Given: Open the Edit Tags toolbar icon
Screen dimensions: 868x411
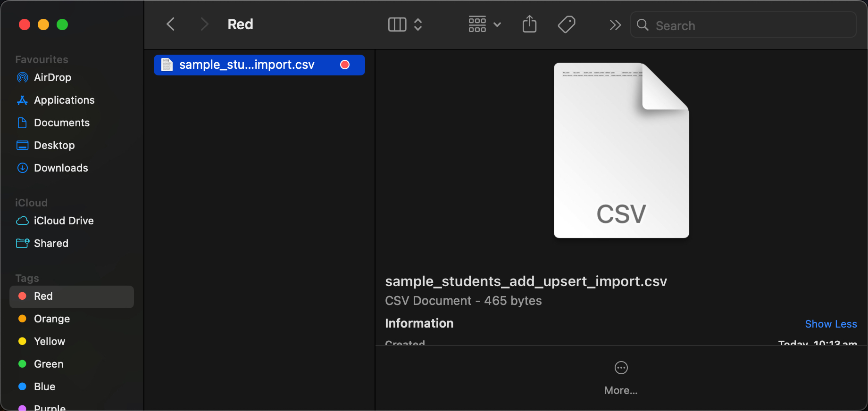Looking at the screenshot, I should point(566,25).
